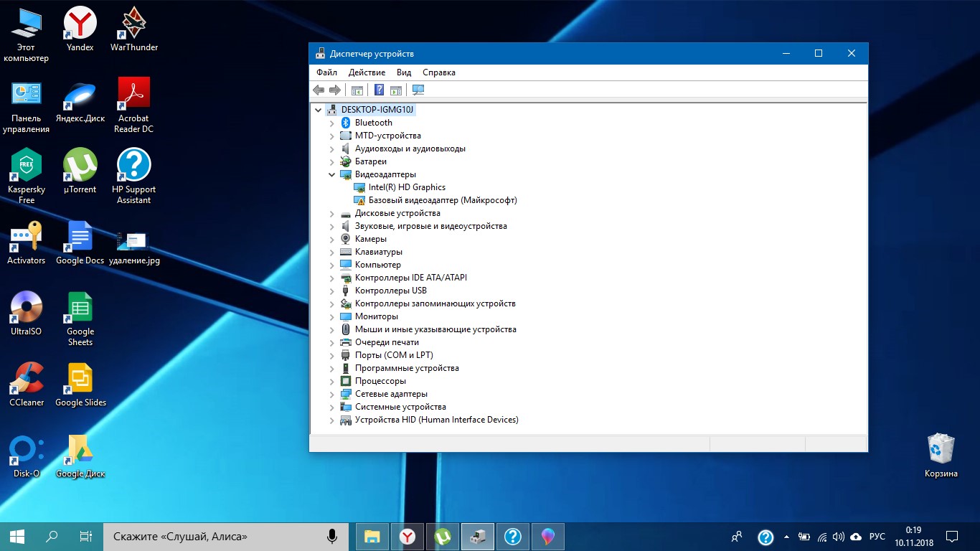Screen dimensions: 980x551
Task: Open the notification center icon
Action: (x=952, y=537)
